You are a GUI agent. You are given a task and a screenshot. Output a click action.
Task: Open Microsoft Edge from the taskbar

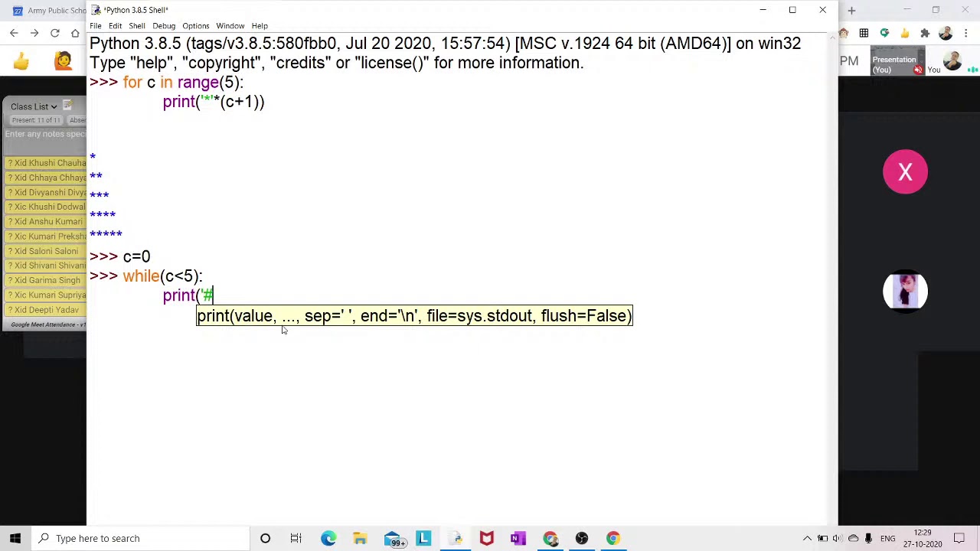[328, 538]
